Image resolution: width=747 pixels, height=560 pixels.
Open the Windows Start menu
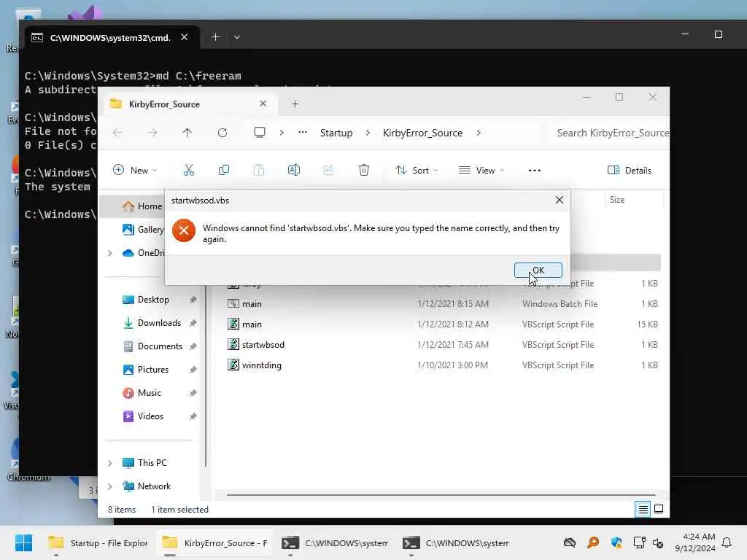(x=23, y=542)
